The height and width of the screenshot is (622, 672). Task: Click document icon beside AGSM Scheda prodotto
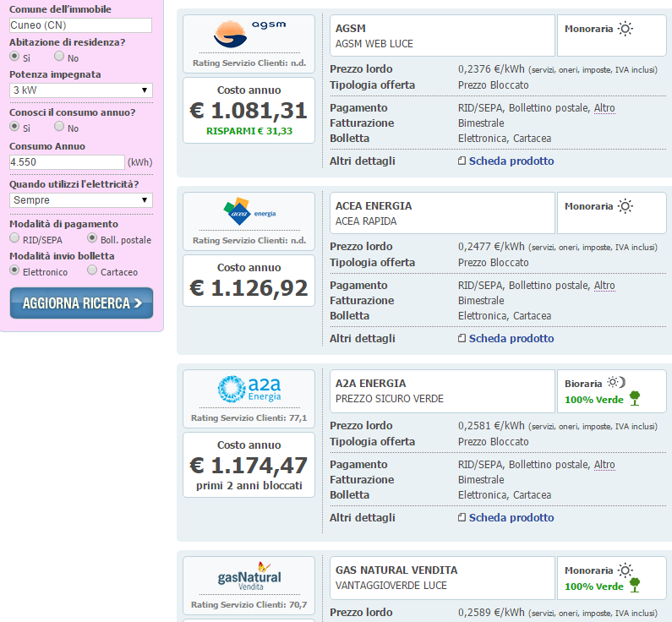[462, 161]
